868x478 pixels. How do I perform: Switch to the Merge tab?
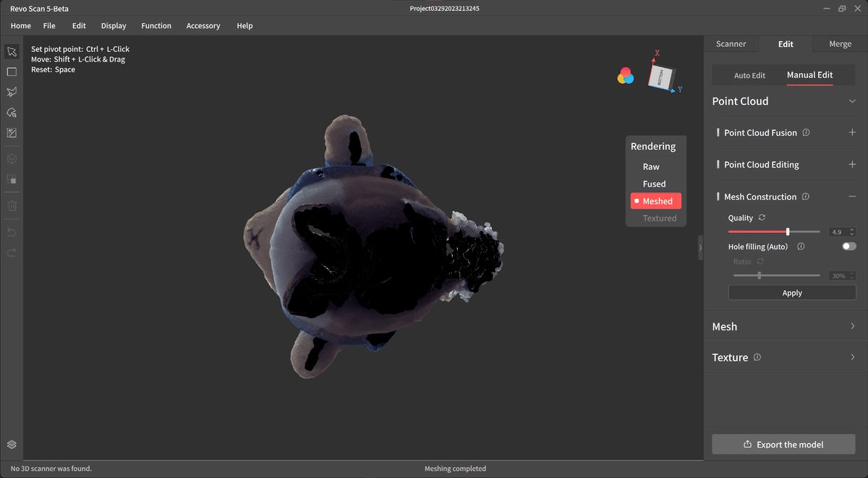(840, 44)
